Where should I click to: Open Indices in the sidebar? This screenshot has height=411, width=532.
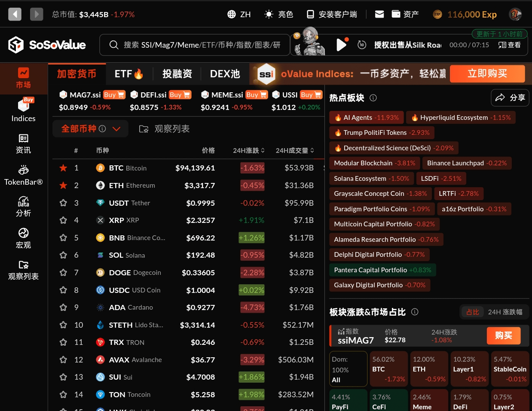24,111
